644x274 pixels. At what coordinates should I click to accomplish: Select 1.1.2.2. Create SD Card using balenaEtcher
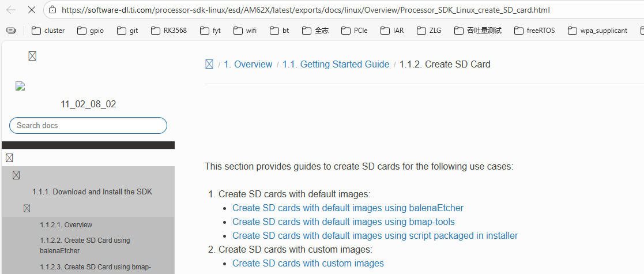click(85, 246)
